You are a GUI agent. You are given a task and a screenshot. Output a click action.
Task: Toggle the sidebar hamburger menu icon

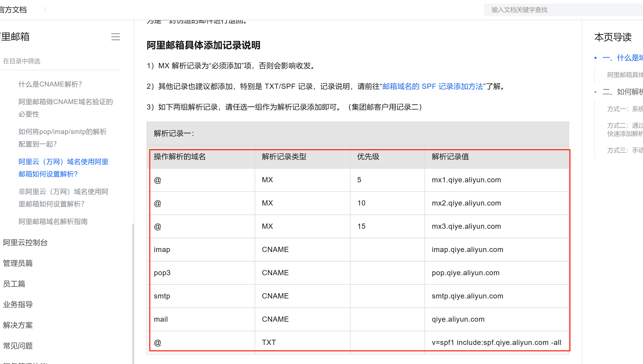tap(115, 37)
